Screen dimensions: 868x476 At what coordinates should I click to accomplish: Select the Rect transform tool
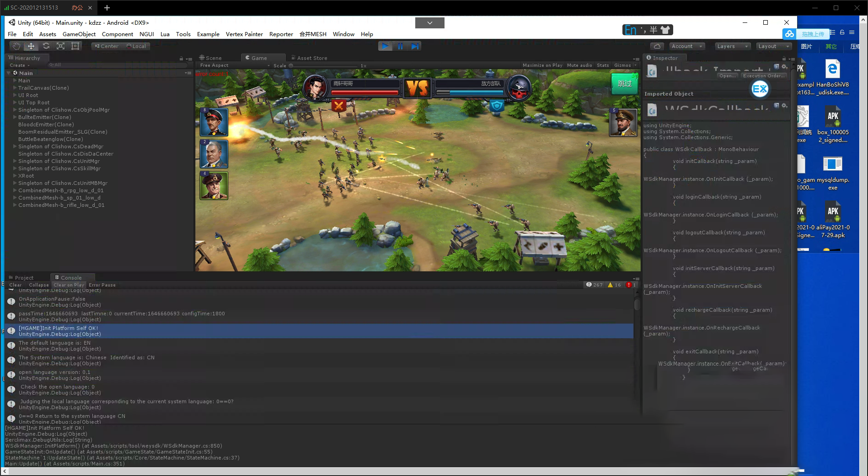75,46
